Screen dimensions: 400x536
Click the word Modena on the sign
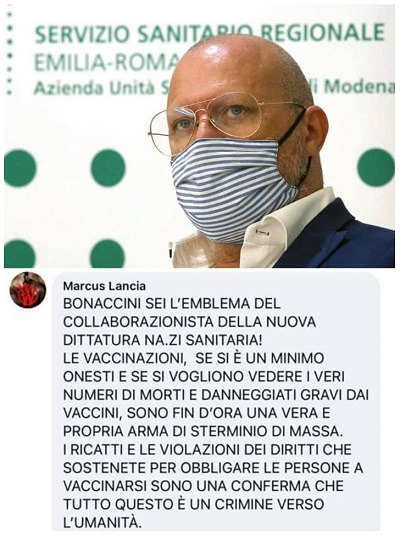point(359,87)
